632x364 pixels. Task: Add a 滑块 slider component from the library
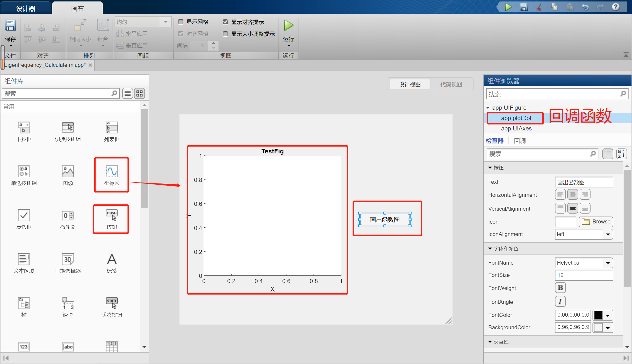coord(68,306)
